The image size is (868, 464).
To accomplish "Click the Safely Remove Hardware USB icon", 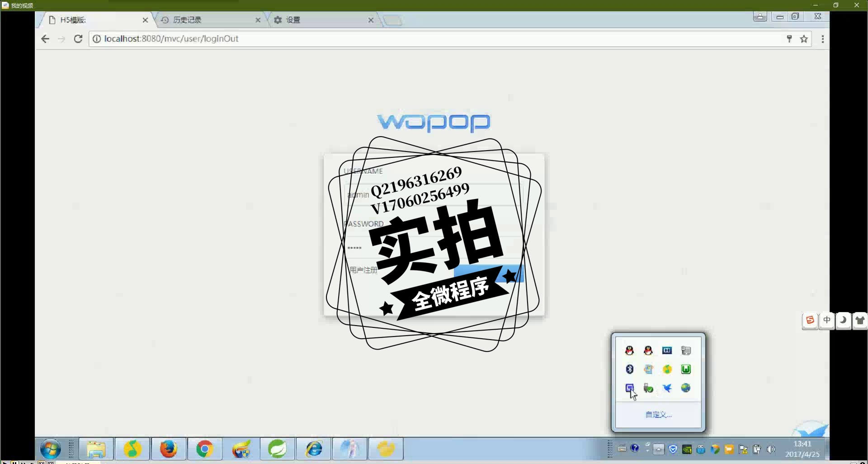I will [648, 388].
